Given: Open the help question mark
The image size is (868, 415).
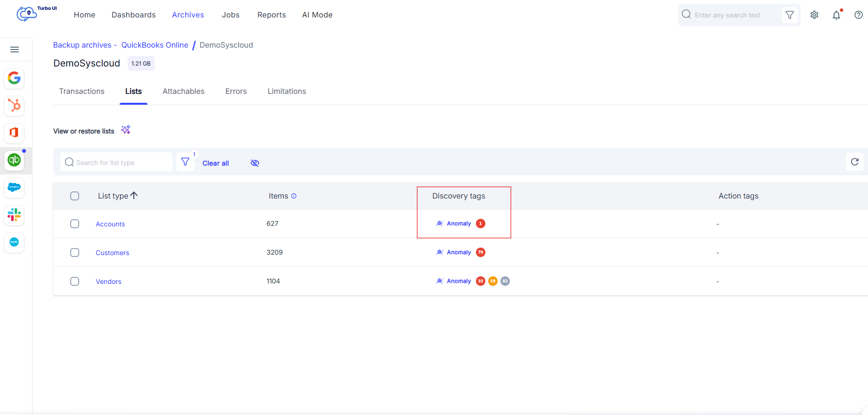Looking at the screenshot, I should [x=859, y=15].
